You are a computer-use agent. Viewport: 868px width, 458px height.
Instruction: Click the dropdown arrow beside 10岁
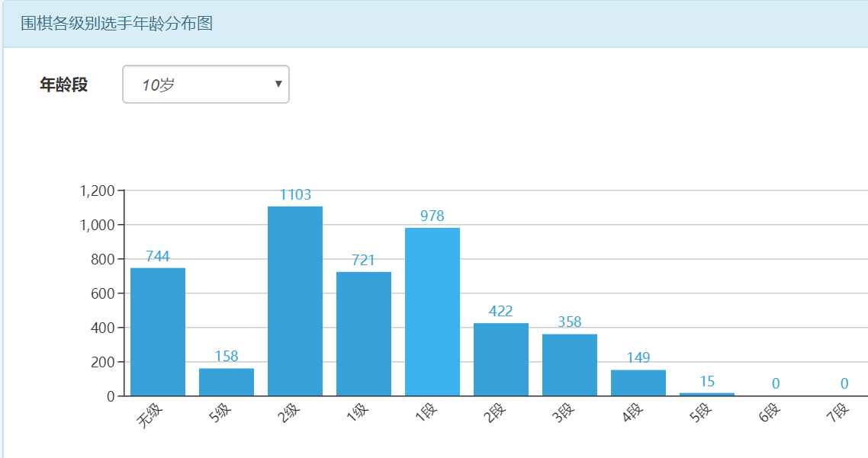click(278, 84)
